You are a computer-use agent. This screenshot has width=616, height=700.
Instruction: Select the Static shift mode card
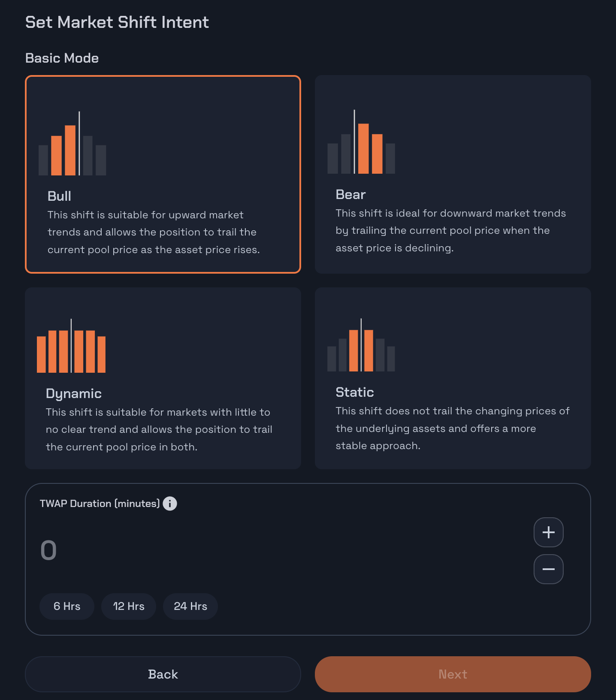[453, 378]
